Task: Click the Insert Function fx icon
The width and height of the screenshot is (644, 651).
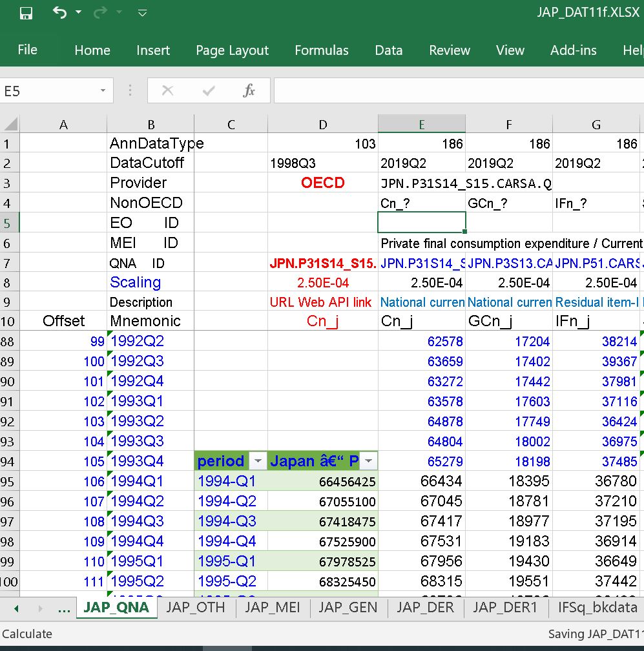Action: point(249,91)
